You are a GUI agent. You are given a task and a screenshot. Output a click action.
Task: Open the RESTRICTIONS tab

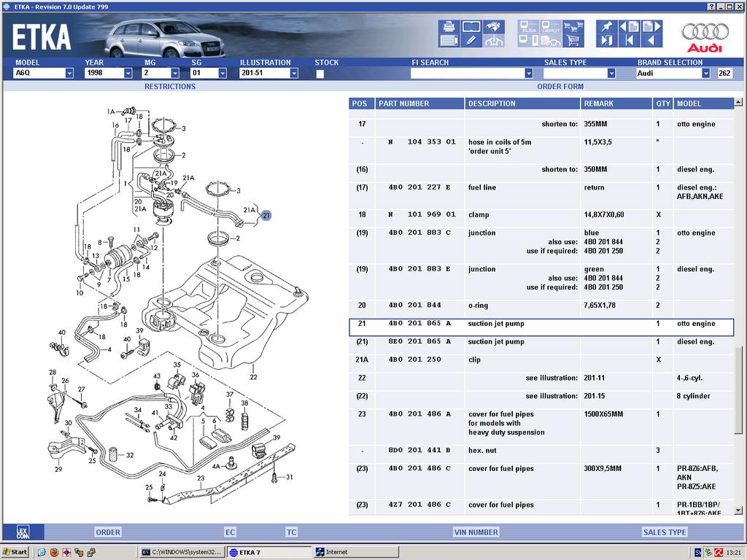coord(170,87)
